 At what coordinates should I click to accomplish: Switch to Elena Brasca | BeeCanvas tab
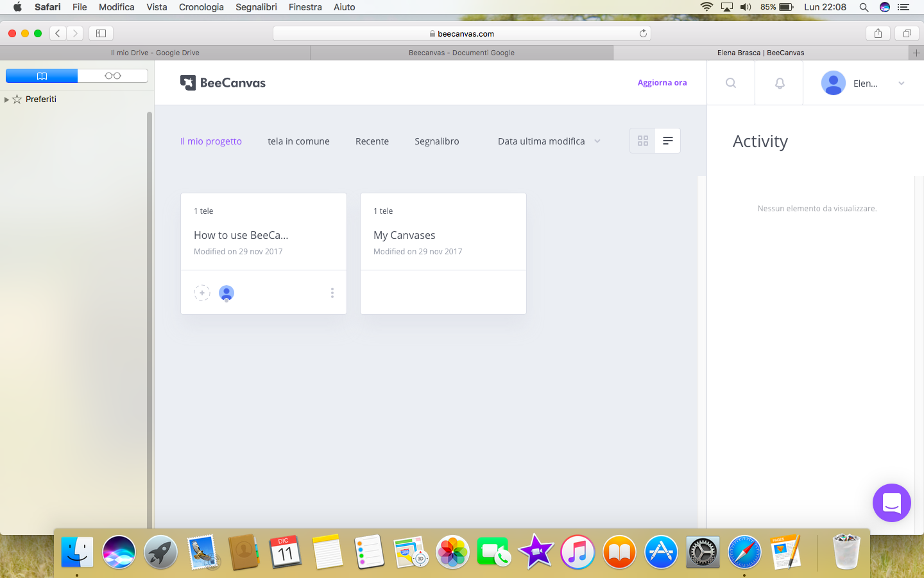tap(761, 53)
